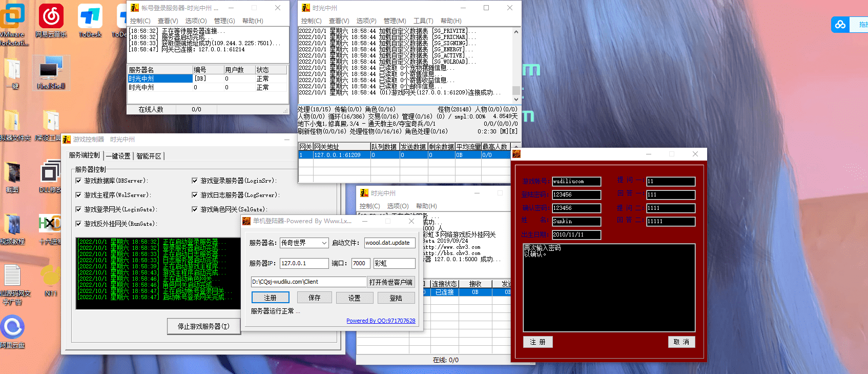Image resolution: width=868 pixels, height=374 pixels.
Task: Click 设置 button in the launcher
Action: 354,298
